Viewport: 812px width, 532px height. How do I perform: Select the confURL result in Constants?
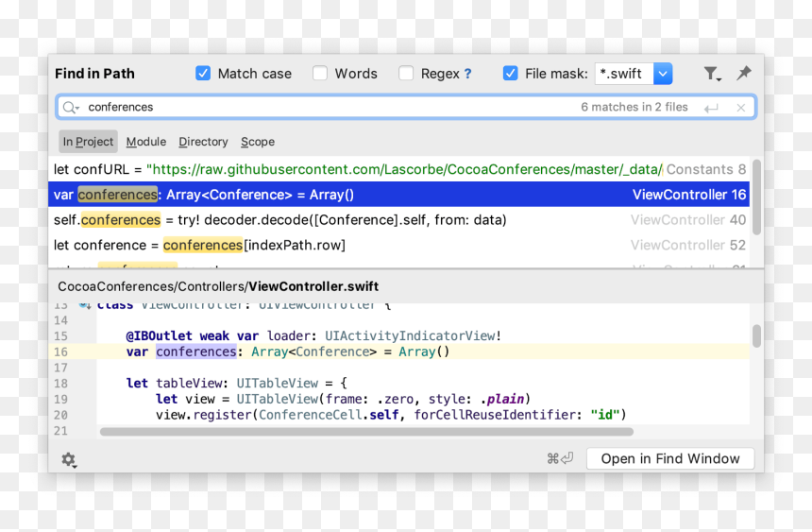(x=398, y=169)
